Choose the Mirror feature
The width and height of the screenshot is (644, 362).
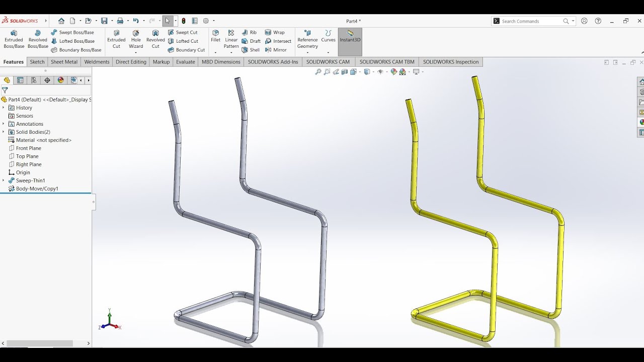click(276, 50)
